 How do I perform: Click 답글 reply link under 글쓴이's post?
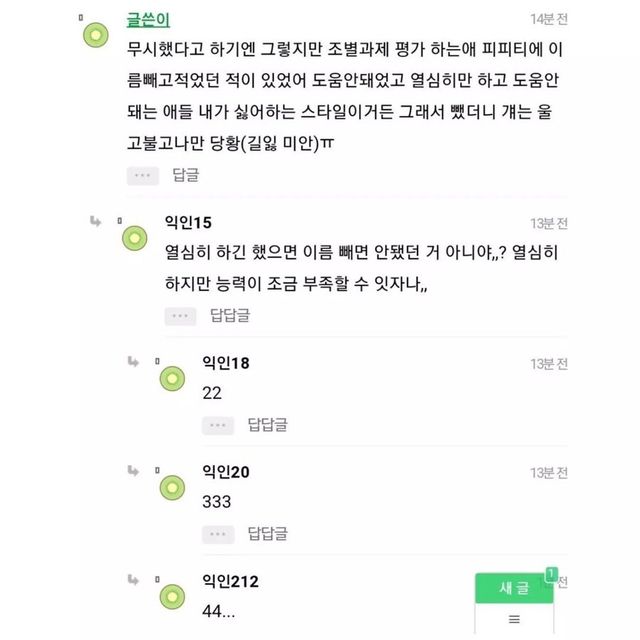click(186, 175)
